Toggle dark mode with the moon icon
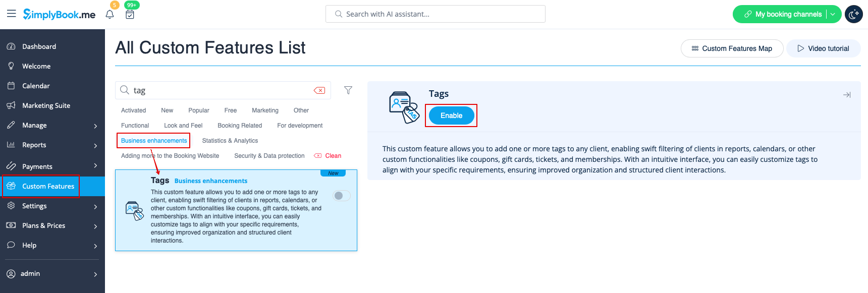 pyautogui.click(x=853, y=14)
